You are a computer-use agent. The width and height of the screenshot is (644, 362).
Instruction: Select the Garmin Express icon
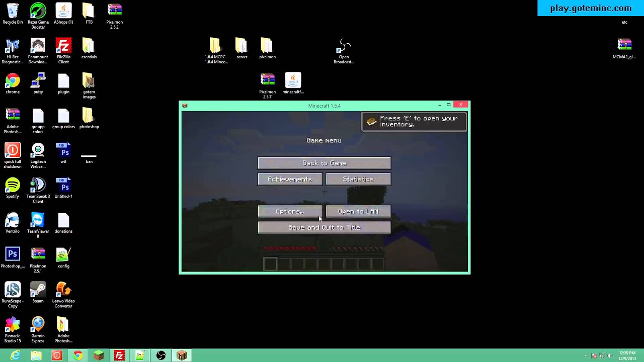click(x=38, y=330)
